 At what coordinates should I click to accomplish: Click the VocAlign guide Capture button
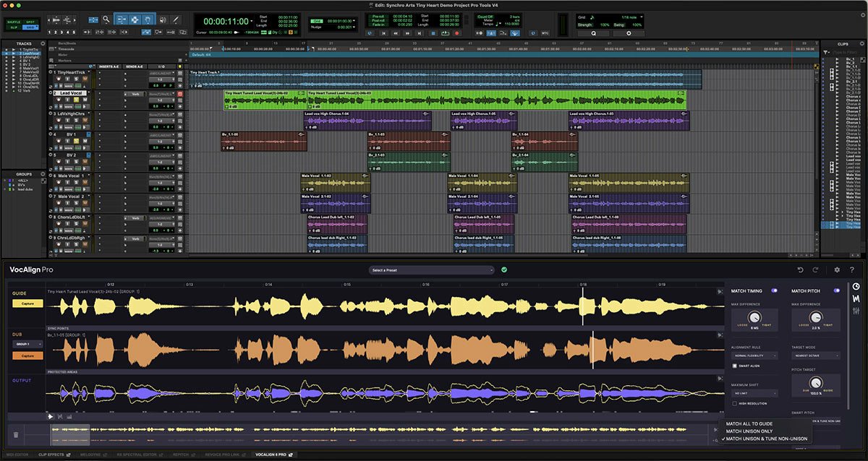pyautogui.click(x=27, y=303)
